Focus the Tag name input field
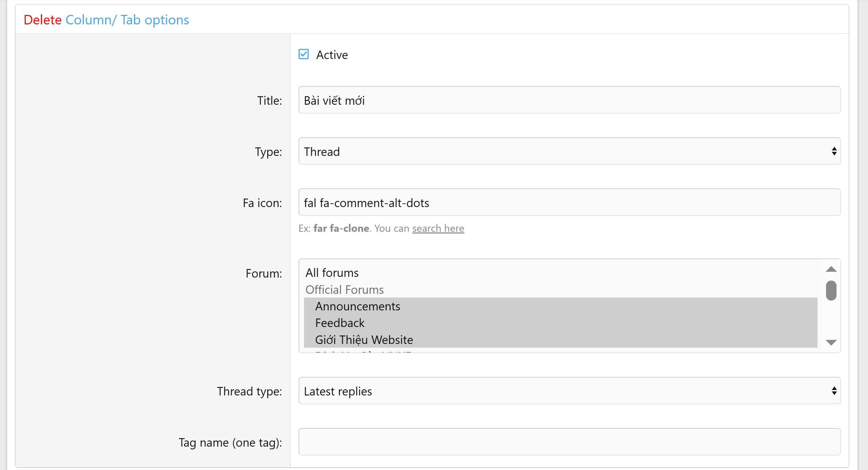Viewport: 868px width, 470px height. pyautogui.click(x=569, y=442)
